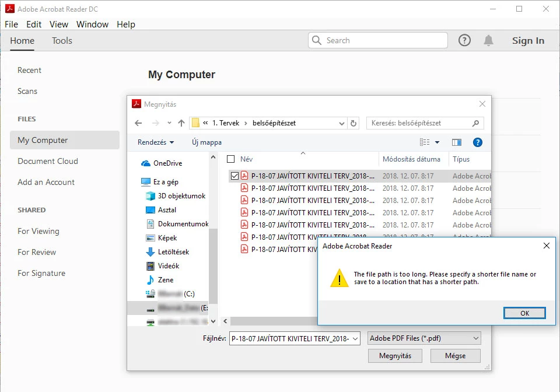Open the Képek pictures folder
This screenshot has height=392, width=560.
(x=162, y=238)
